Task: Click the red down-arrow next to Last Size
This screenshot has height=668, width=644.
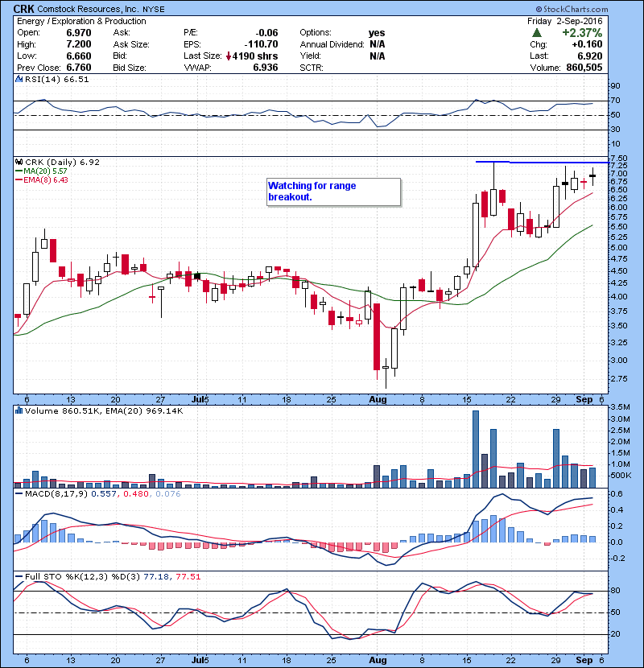Action: [229, 56]
